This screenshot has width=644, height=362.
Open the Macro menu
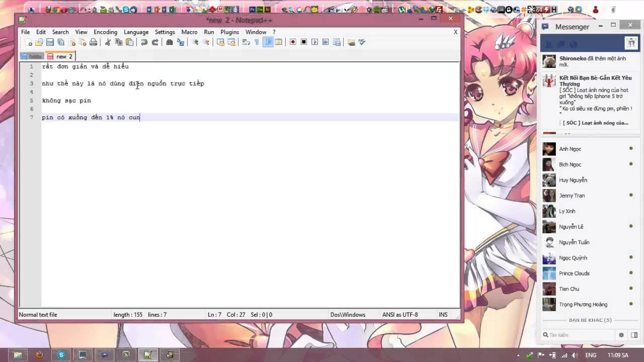point(189,32)
